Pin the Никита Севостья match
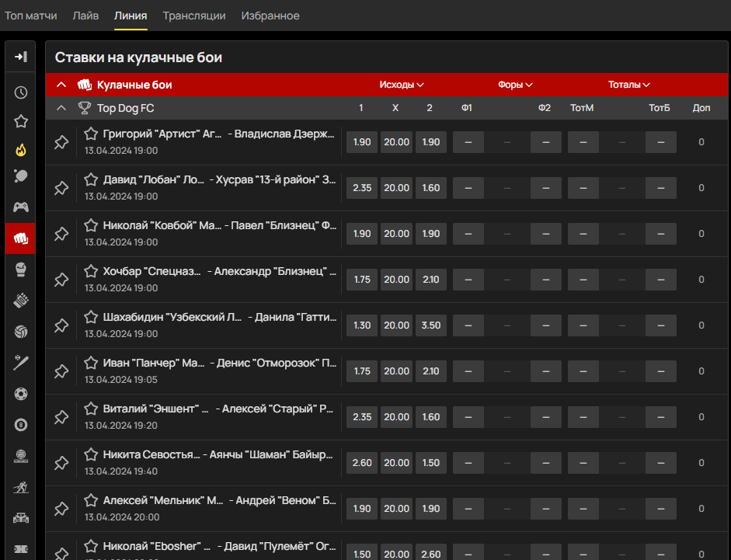The image size is (731, 560). click(61, 463)
